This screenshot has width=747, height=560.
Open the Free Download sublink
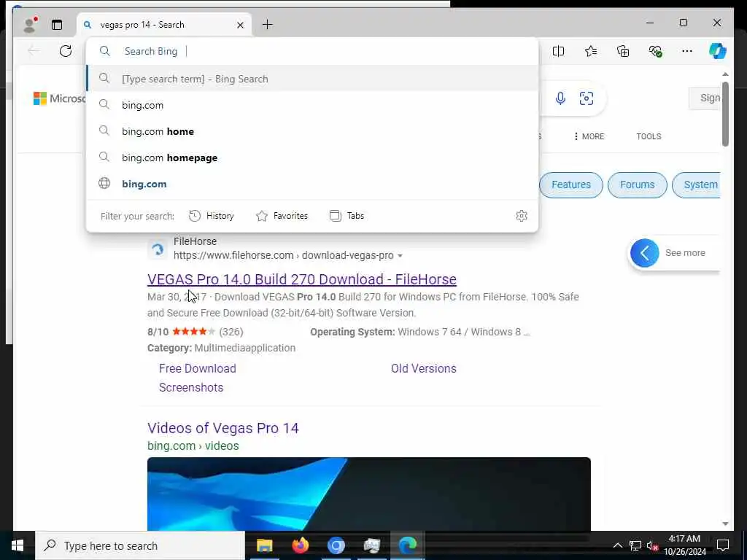(x=198, y=368)
